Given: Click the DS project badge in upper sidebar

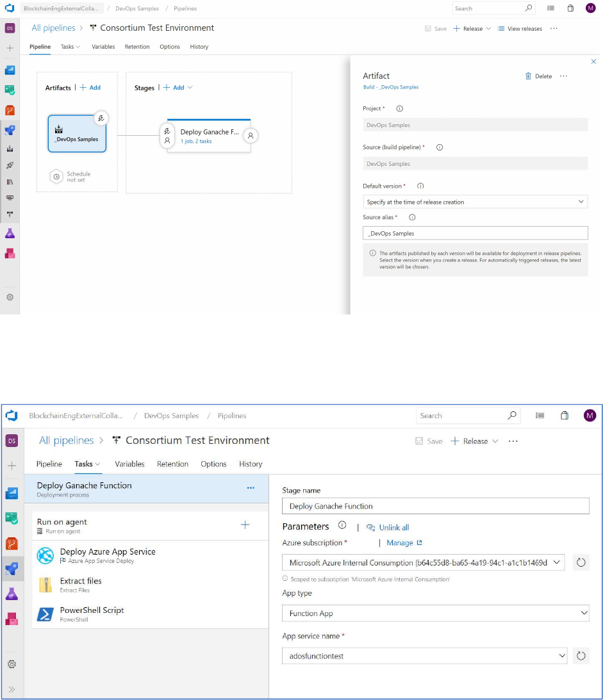Looking at the screenshot, I should click(x=10, y=28).
